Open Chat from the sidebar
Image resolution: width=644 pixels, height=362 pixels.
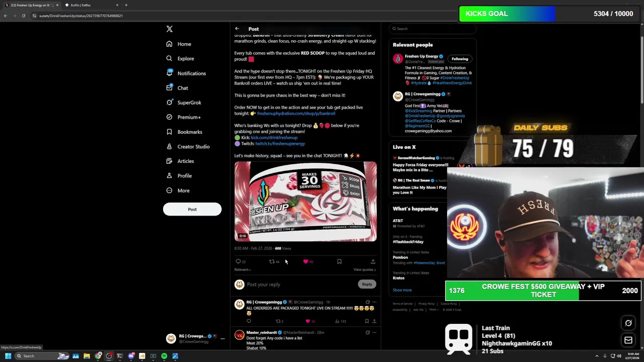click(x=177, y=88)
